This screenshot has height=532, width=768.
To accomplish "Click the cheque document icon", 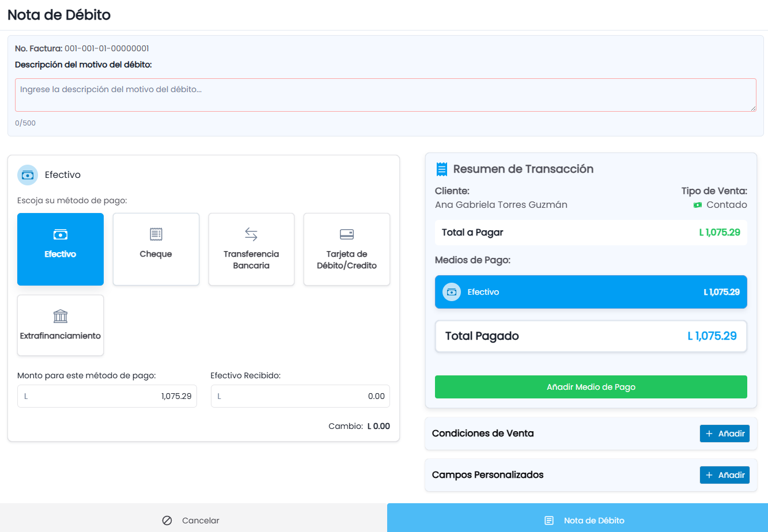I will pyautogui.click(x=156, y=234).
